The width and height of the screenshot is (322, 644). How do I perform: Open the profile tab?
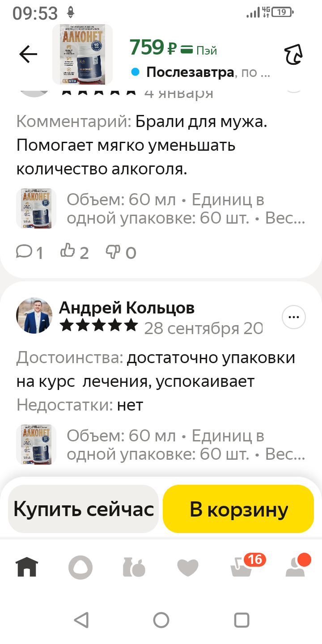(x=295, y=568)
